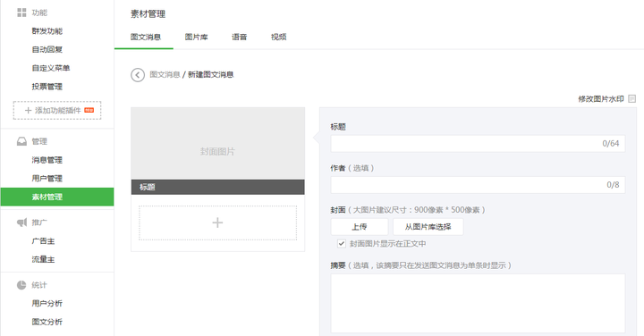Viewport: 644px width, 336px height.
Task: Switch to the 视频 tab
Action: click(x=278, y=37)
